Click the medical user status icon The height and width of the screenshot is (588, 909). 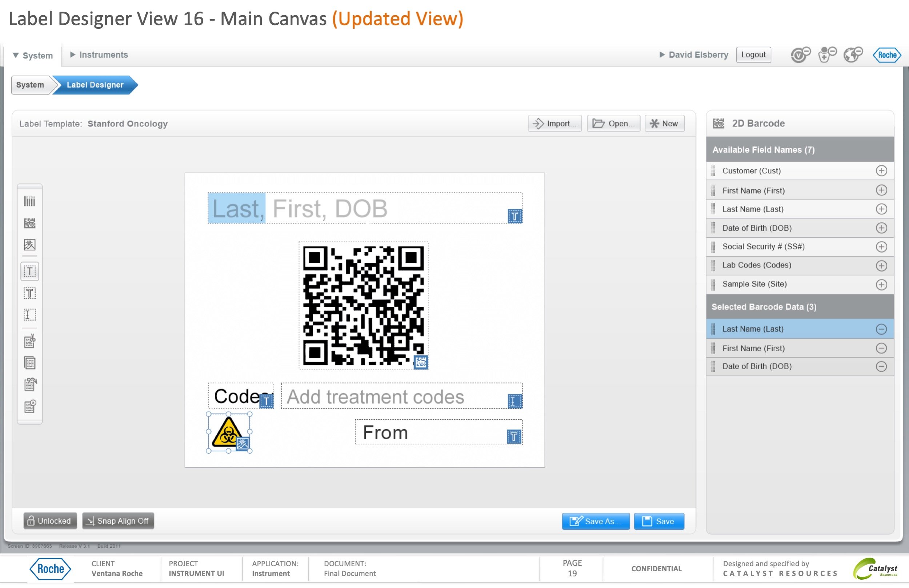827,55
